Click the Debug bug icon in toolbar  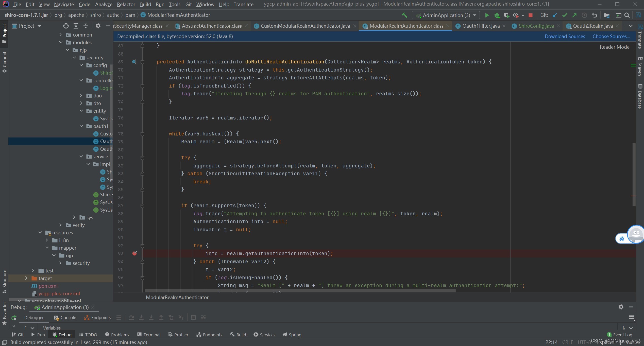click(x=497, y=15)
